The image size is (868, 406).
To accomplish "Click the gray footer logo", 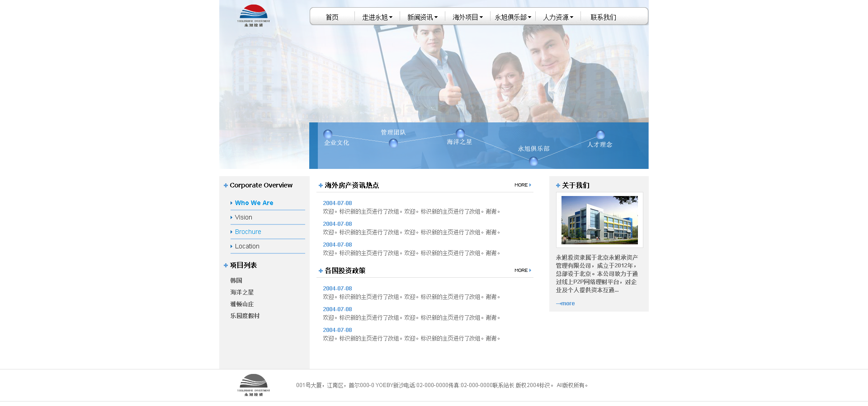I will click(x=253, y=385).
